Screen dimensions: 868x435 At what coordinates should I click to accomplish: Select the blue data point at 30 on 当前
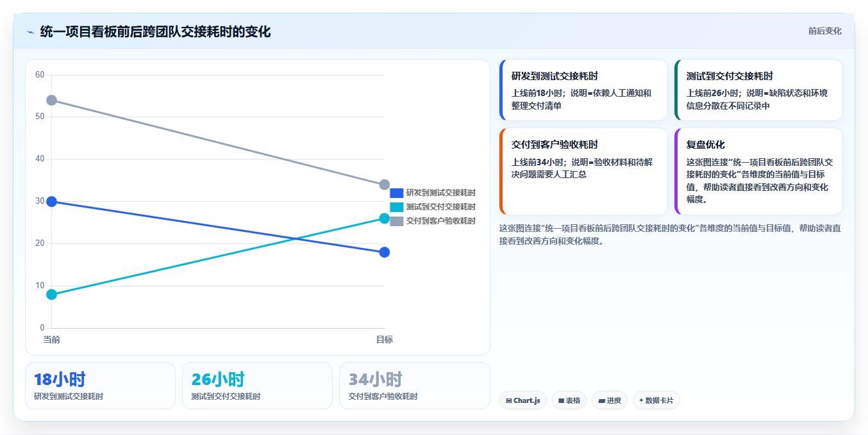(x=52, y=201)
